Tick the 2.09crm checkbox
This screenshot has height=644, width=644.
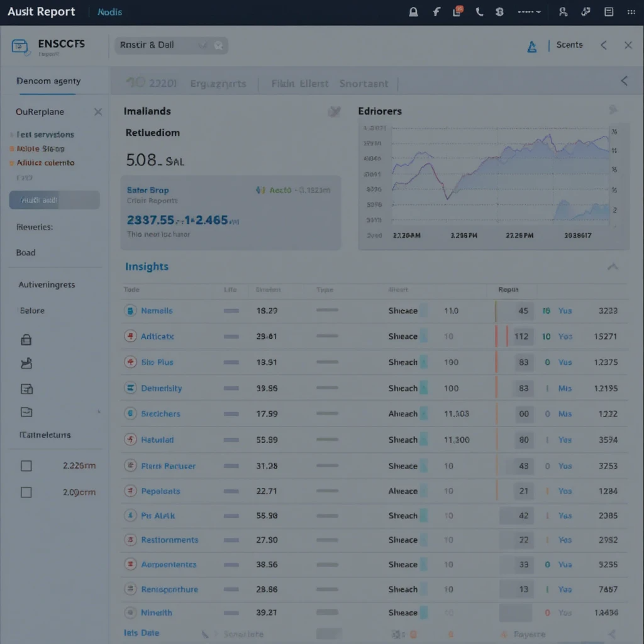tap(26, 492)
